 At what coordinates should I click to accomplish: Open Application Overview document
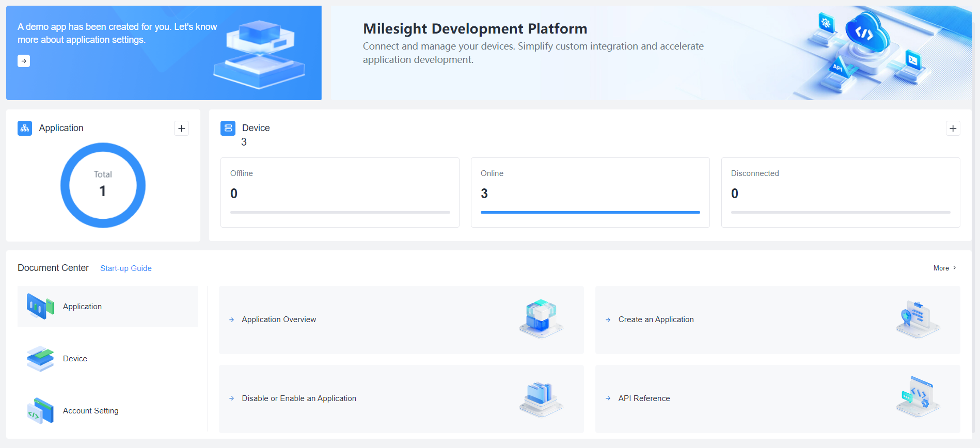(x=401, y=320)
